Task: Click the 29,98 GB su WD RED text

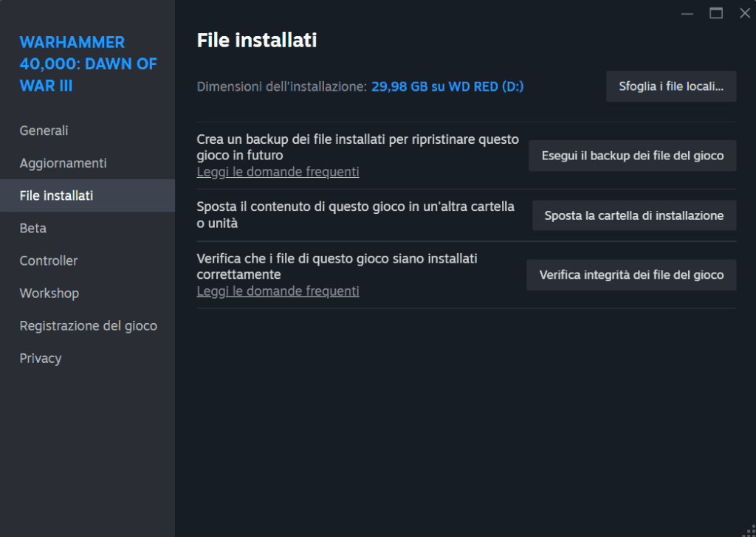Action: click(447, 86)
